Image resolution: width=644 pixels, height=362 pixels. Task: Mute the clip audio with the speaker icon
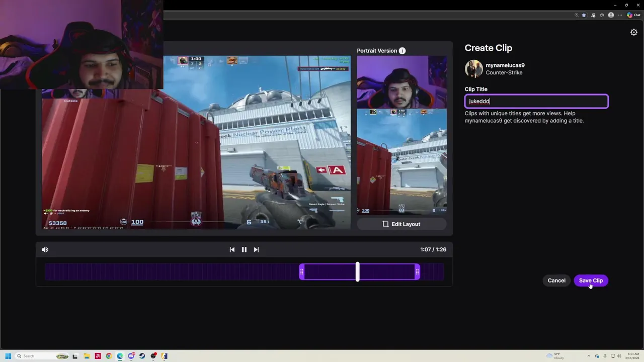[45, 249]
